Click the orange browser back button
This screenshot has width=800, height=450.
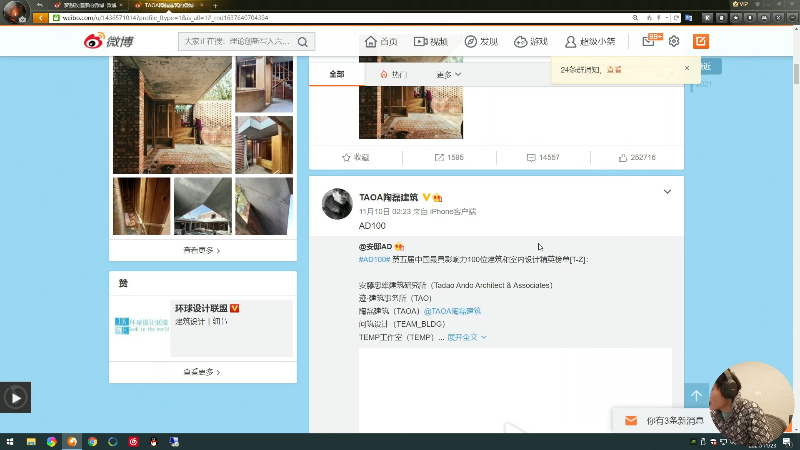point(40,18)
